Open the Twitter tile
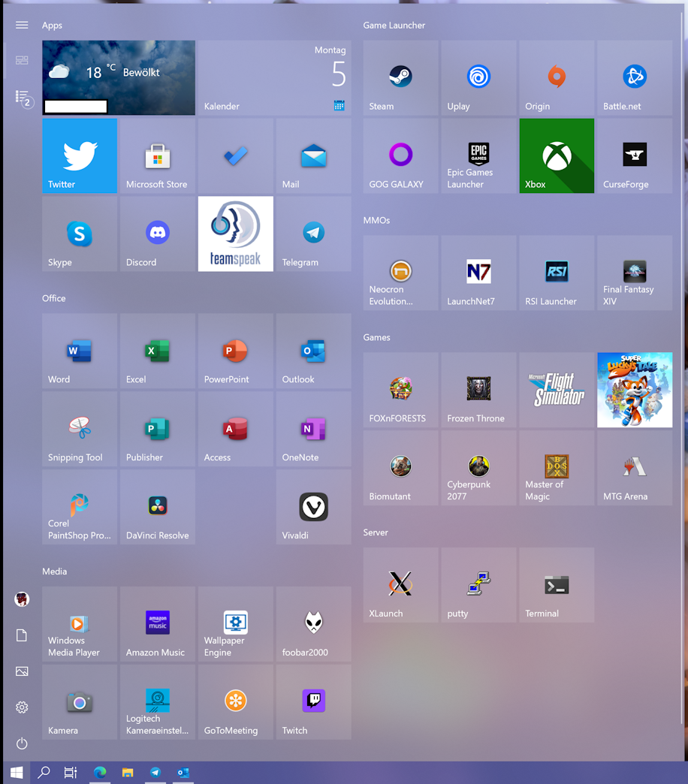688x784 pixels. tap(80, 155)
